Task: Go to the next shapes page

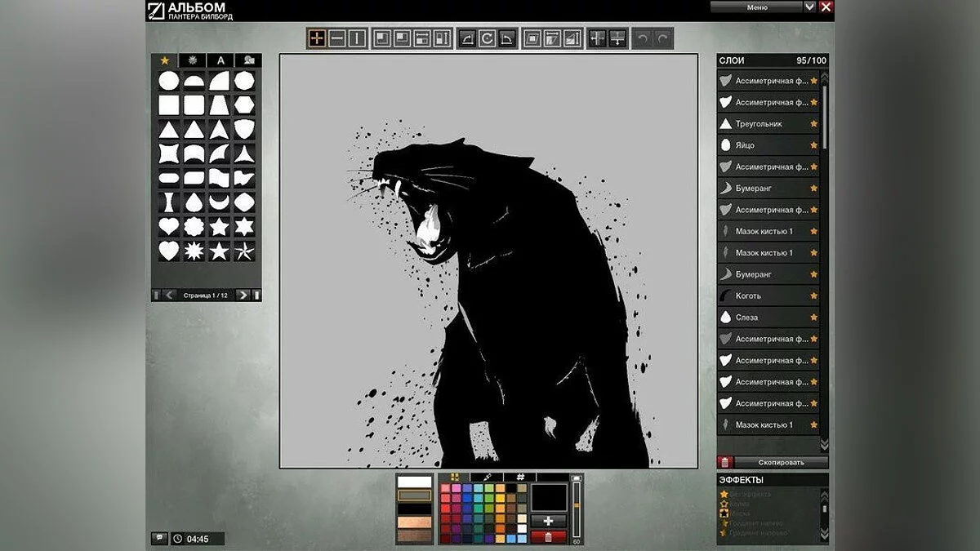Action: [x=242, y=295]
